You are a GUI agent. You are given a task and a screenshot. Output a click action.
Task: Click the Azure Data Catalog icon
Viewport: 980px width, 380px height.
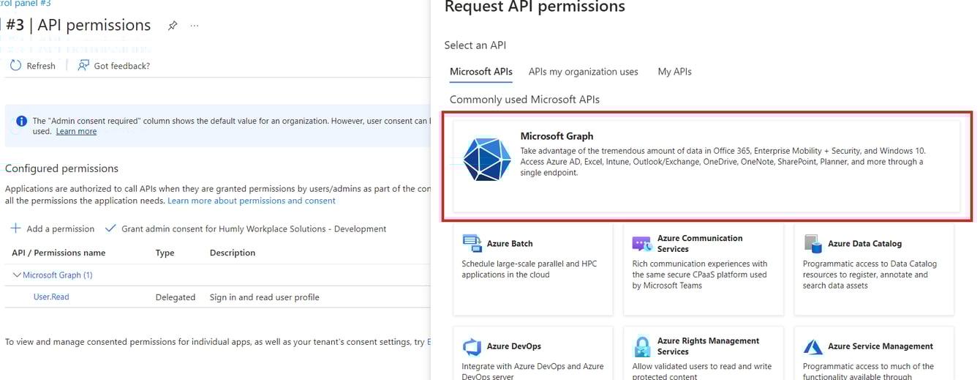click(x=813, y=244)
